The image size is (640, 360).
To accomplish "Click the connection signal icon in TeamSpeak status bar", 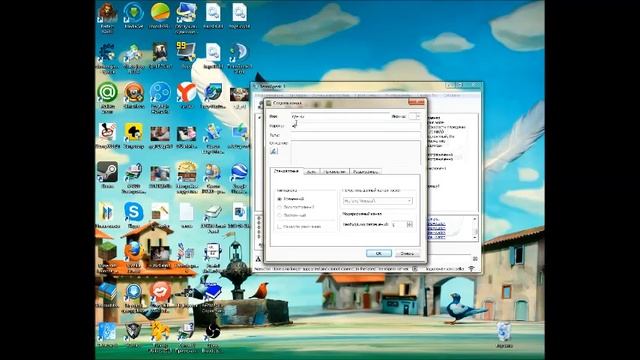I will [x=471, y=269].
